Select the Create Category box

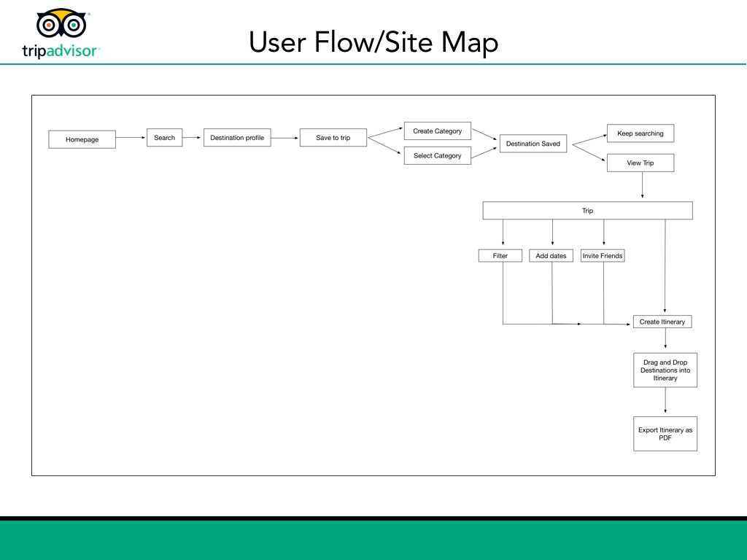click(x=438, y=131)
